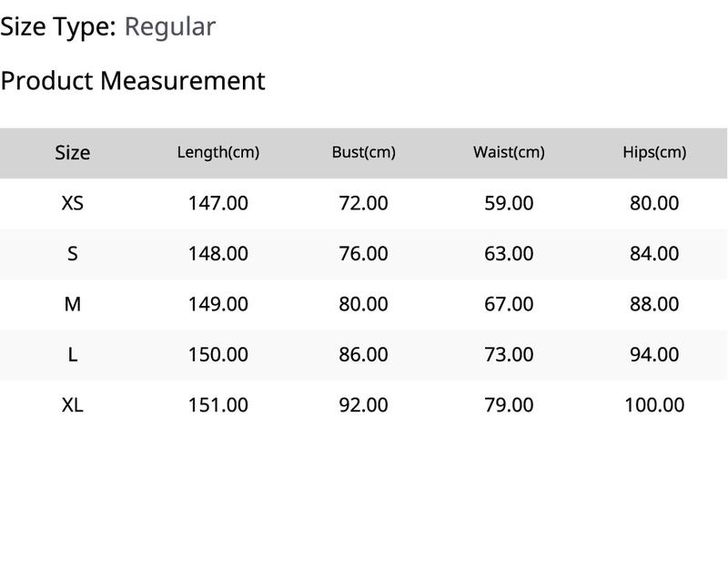Click XL hips value 100.00
Screen dimensions: 728x580
click(654, 405)
